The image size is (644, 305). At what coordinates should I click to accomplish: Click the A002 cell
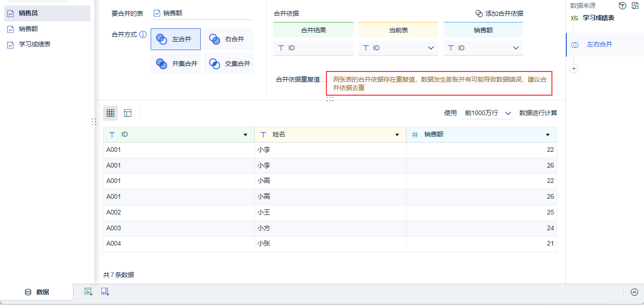point(179,212)
